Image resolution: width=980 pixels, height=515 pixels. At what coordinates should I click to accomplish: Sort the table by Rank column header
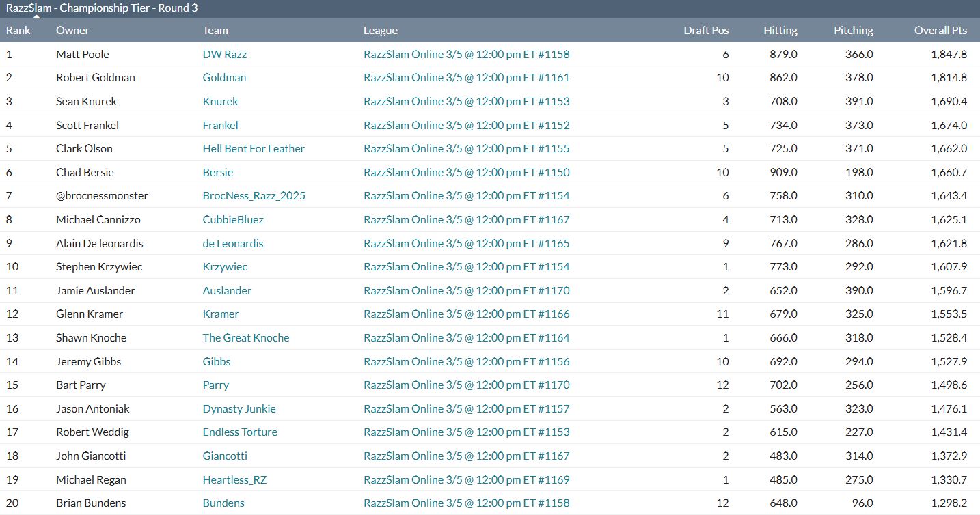click(18, 30)
